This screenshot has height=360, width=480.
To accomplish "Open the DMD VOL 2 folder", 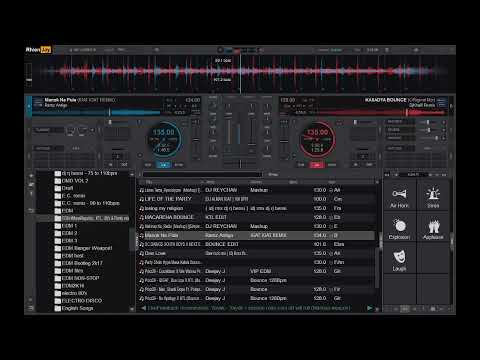I will (x=75, y=181).
